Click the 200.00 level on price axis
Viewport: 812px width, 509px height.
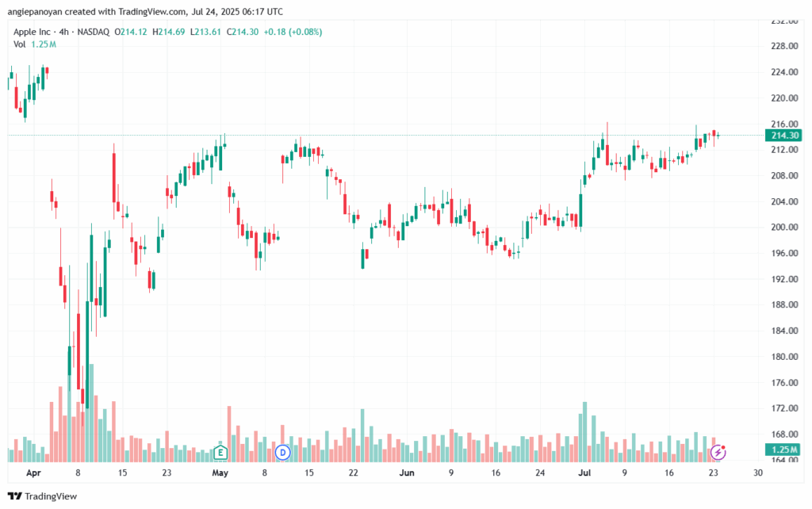coord(784,228)
